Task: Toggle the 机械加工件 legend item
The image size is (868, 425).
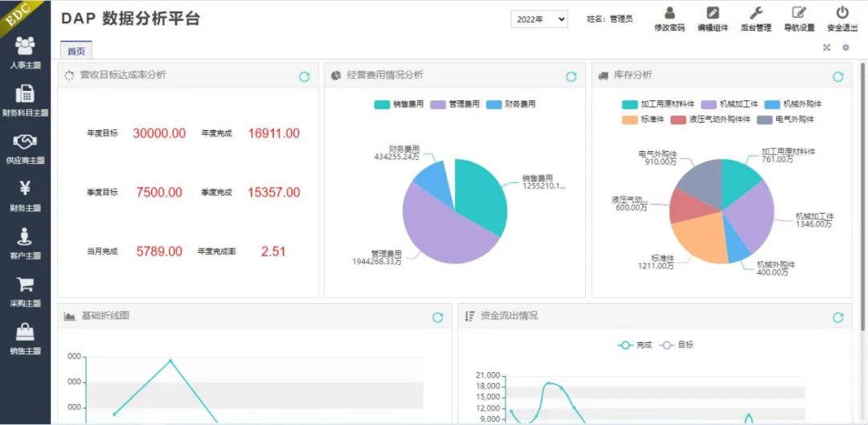Action: pyautogui.click(x=730, y=104)
